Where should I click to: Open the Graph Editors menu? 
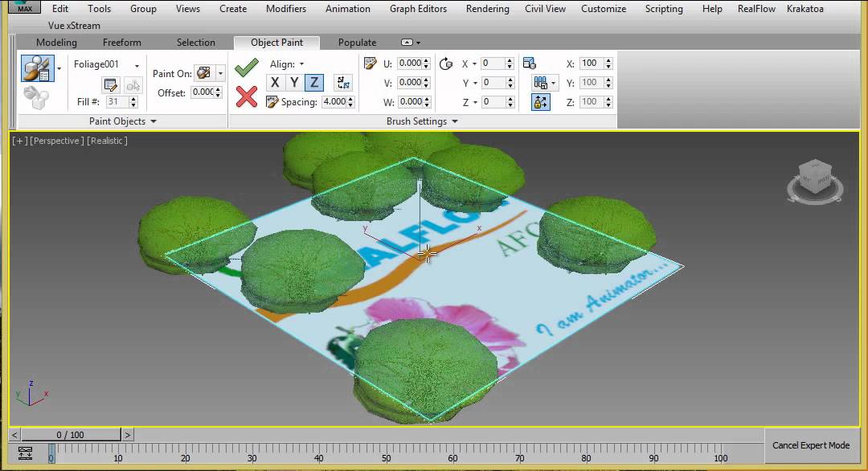(418, 8)
